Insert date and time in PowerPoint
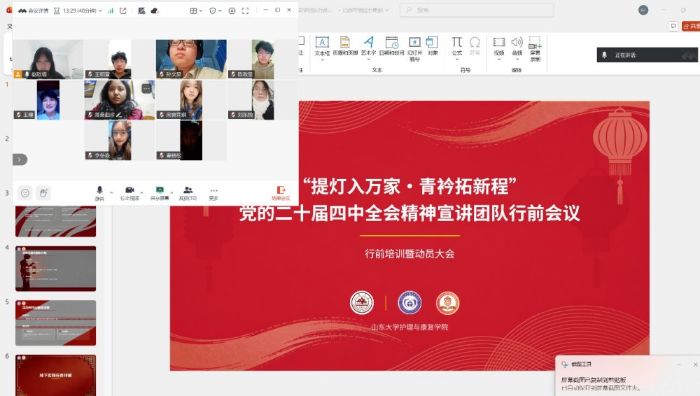Screen dimensions: 700x396 pyautogui.click(x=392, y=46)
